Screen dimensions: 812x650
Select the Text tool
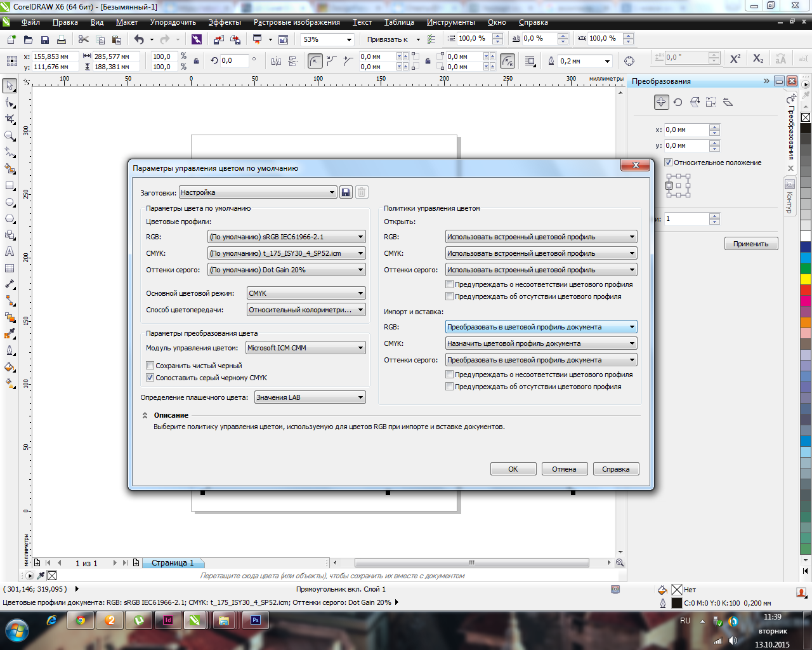tap(10, 251)
